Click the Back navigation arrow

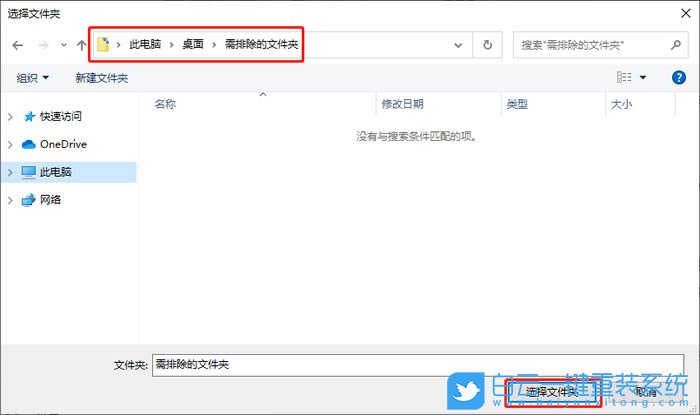click(x=17, y=45)
